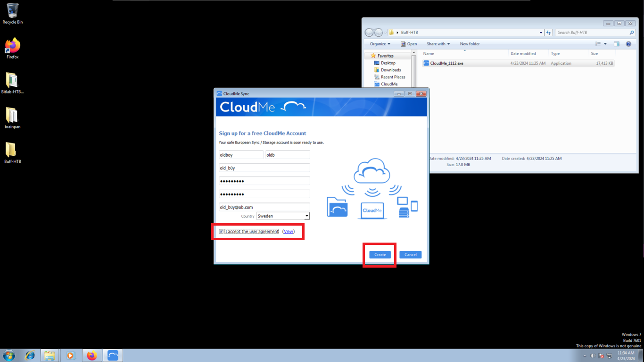Viewport: 644px width, 362px height.
Task: Launch the Firefox desktop shortcut
Action: 13,48
